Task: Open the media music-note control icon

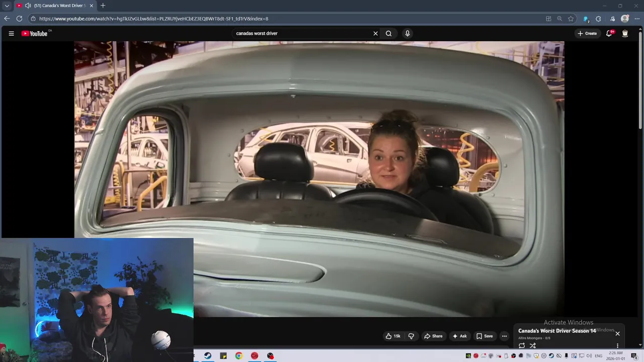Action: coord(612,19)
